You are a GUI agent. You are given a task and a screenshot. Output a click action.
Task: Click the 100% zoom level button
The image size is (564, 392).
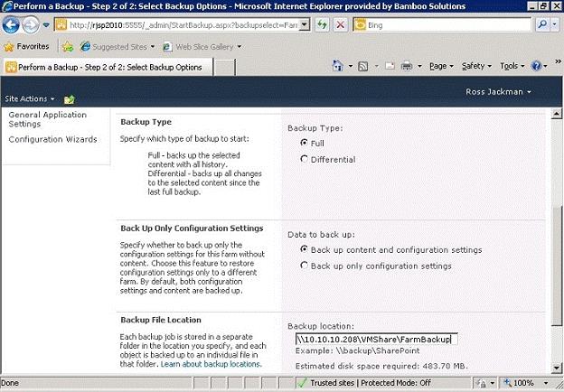[520, 383]
